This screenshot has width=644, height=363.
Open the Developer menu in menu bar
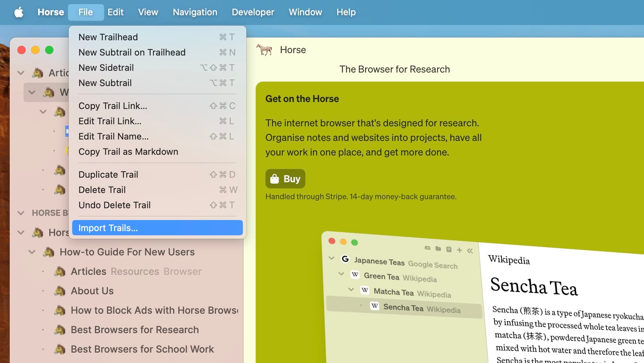click(253, 12)
